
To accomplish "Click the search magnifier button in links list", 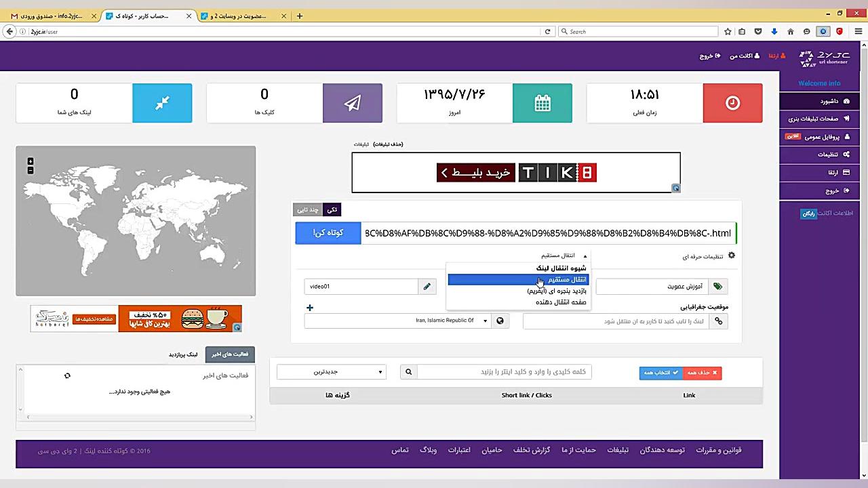I will click(x=408, y=371).
